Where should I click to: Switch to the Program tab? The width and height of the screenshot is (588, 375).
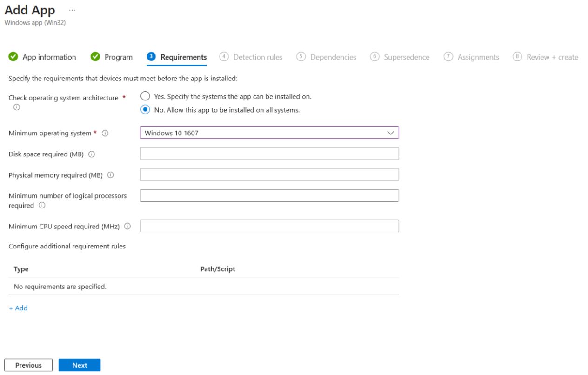click(x=118, y=57)
